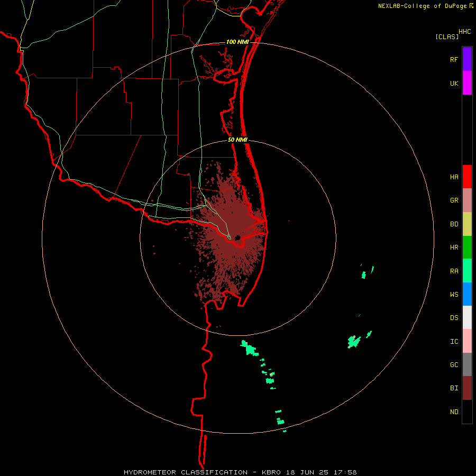The width and height of the screenshot is (476, 476).
Task: Click the DS white legend swatch
Action: tap(467, 317)
